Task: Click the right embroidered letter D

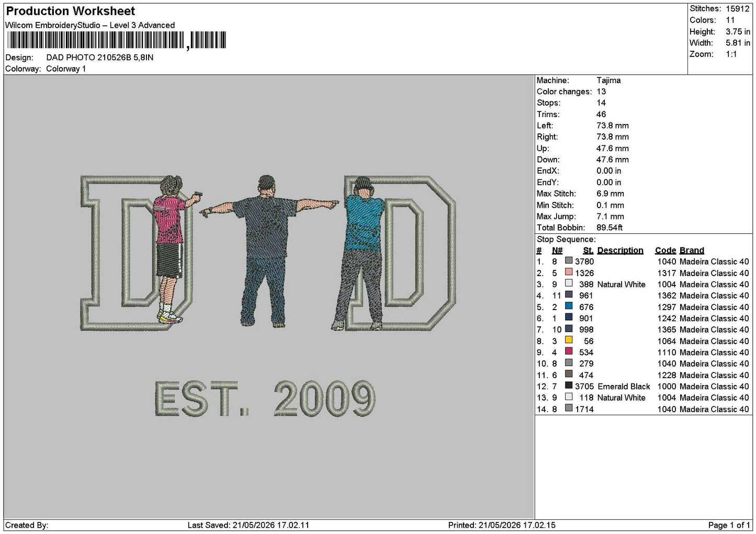Action: pyautogui.click(x=400, y=254)
